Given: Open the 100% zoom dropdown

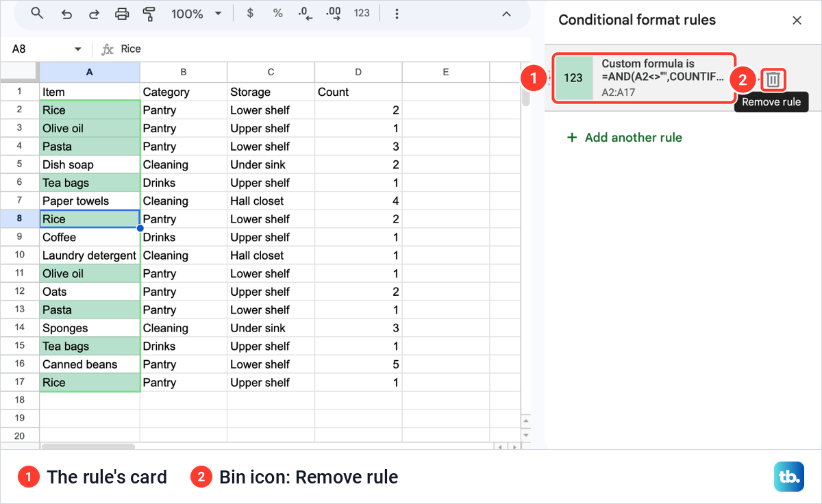Looking at the screenshot, I should 197,14.
